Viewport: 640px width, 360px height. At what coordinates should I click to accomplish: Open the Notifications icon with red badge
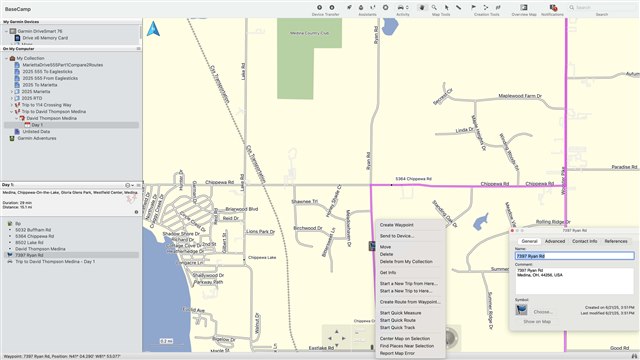point(553,7)
